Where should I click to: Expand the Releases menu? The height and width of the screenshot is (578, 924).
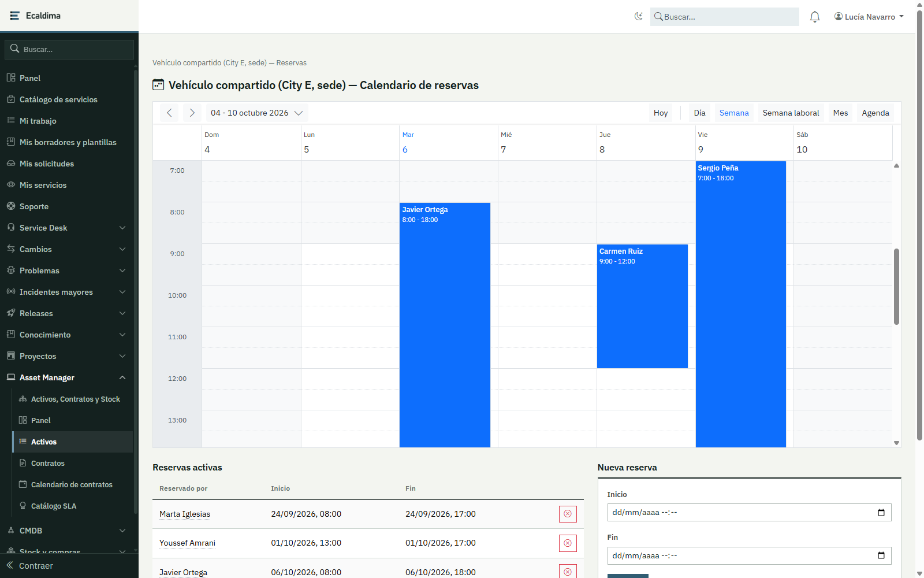pos(66,313)
